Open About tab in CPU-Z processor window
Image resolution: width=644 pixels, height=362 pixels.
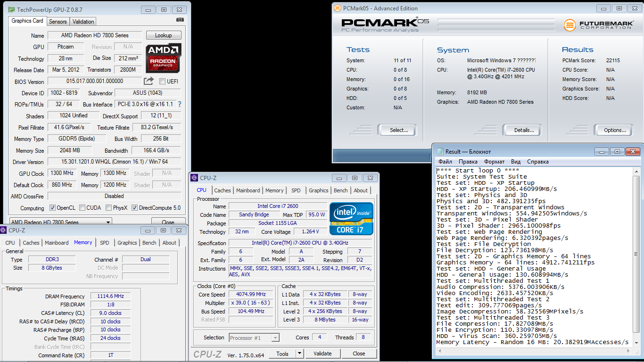point(361,190)
